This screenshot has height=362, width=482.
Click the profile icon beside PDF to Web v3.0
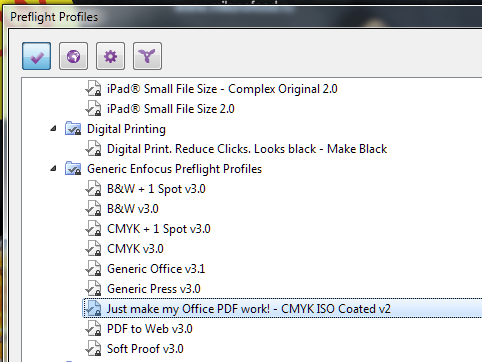pyautogui.click(x=93, y=329)
